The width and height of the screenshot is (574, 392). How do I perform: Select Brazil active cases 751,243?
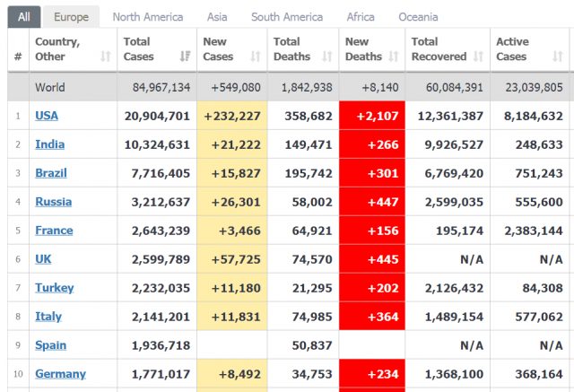(x=539, y=173)
